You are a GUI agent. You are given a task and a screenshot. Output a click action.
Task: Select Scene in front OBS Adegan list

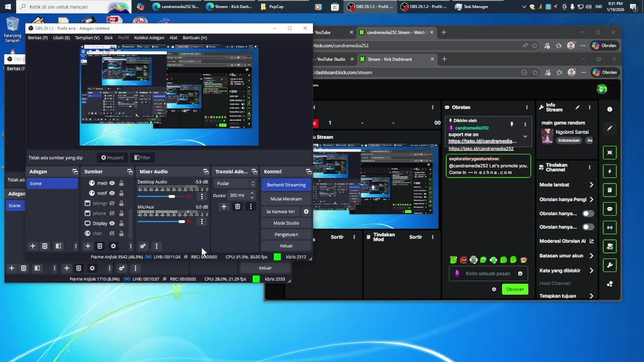coord(52,184)
